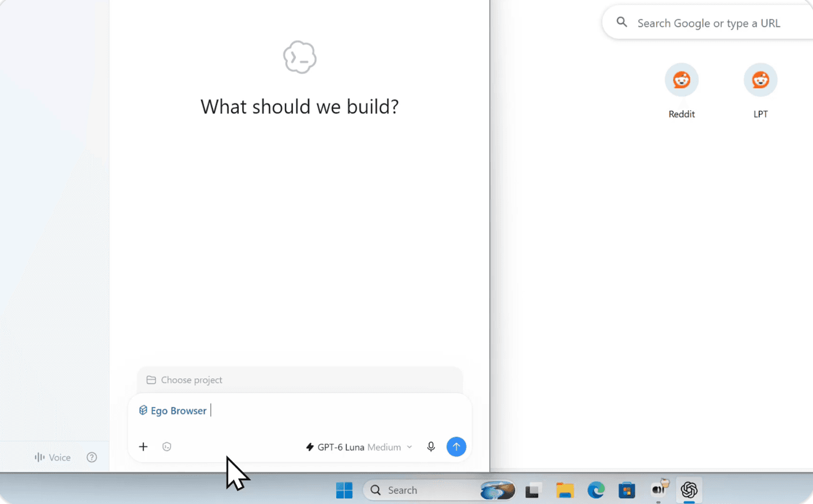Image resolution: width=813 pixels, height=504 pixels.
Task: Click the help question mark icon
Action: pos(92,457)
